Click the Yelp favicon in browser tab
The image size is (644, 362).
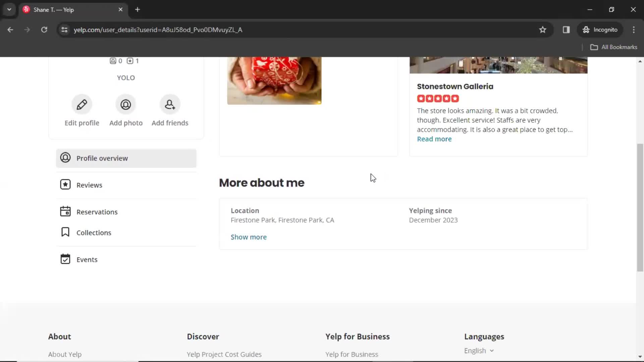point(25,10)
